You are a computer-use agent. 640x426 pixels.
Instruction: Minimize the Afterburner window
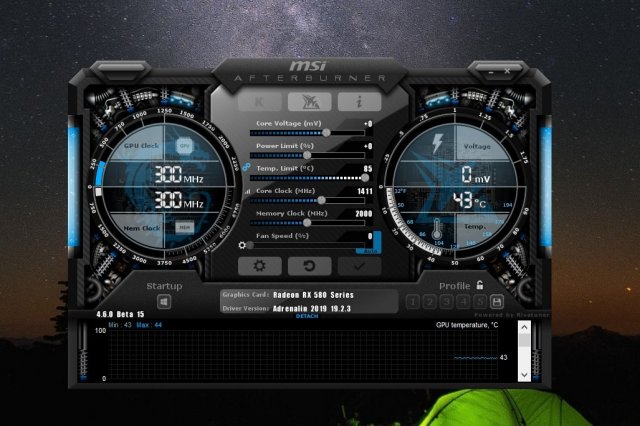point(491,72)
